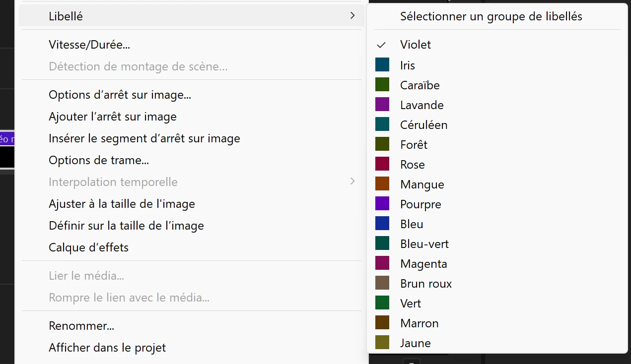Screen dimensions: 631x364
Task: Click the Pourpre color swatch
Action: tap(382, 204)
